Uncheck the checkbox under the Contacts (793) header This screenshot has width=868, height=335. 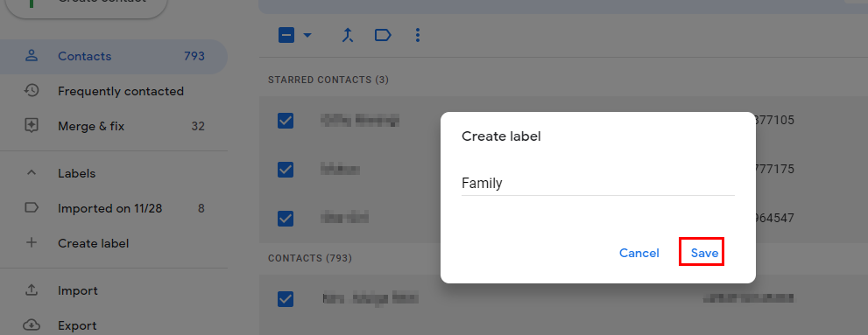coord(286,299)
